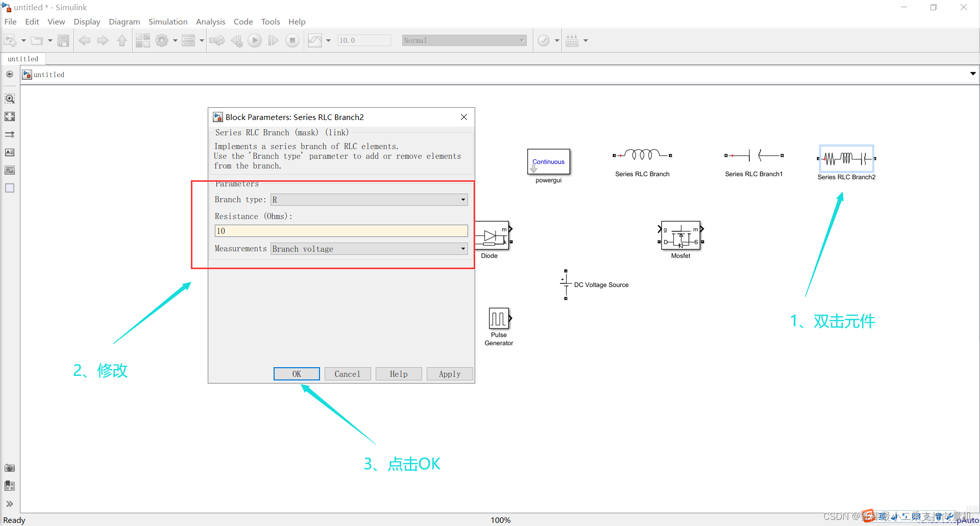Click the Build Model toolbar icon

click(x=572, y=40)
